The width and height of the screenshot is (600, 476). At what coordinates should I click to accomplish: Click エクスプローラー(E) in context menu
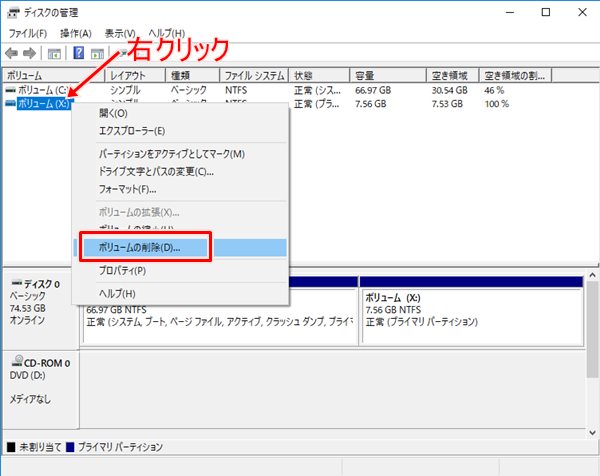pos(132,130)
